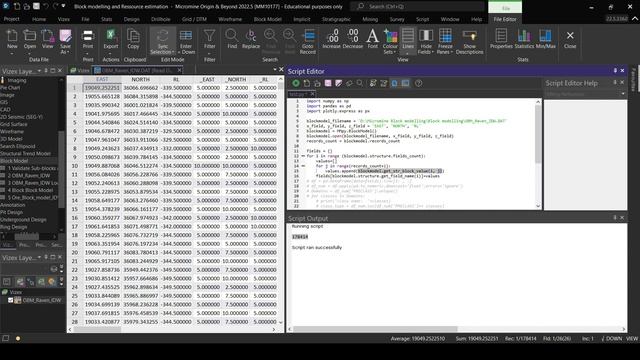Close the Script Editor Help panel
640x360 pixels.
[622, 82]
